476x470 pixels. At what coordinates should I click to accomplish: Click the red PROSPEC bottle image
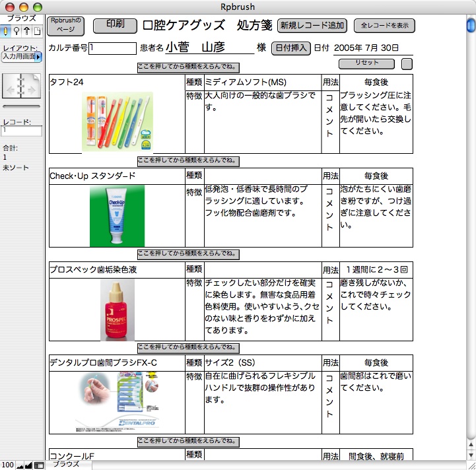point(118,310)
